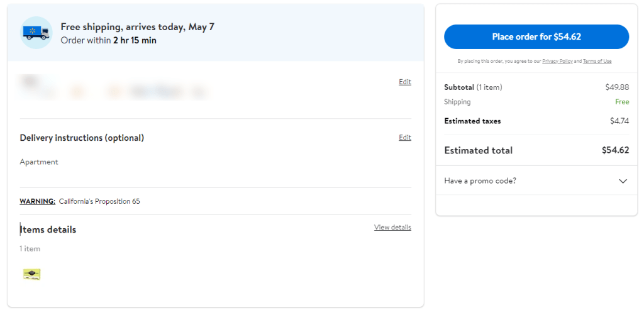Place order for $54.62
Image resolution: width=644 pixels, height=315 pixels.
(x=536, y=37)
